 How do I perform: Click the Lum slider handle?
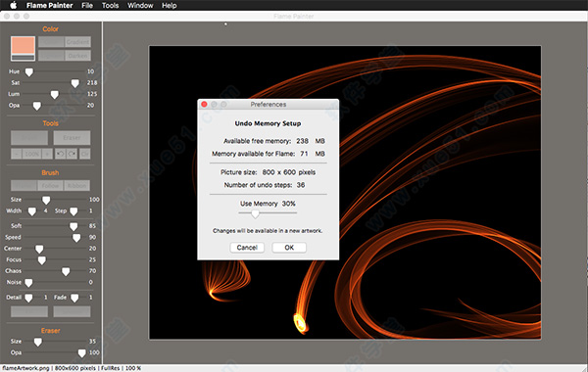[x=54, y=94]
